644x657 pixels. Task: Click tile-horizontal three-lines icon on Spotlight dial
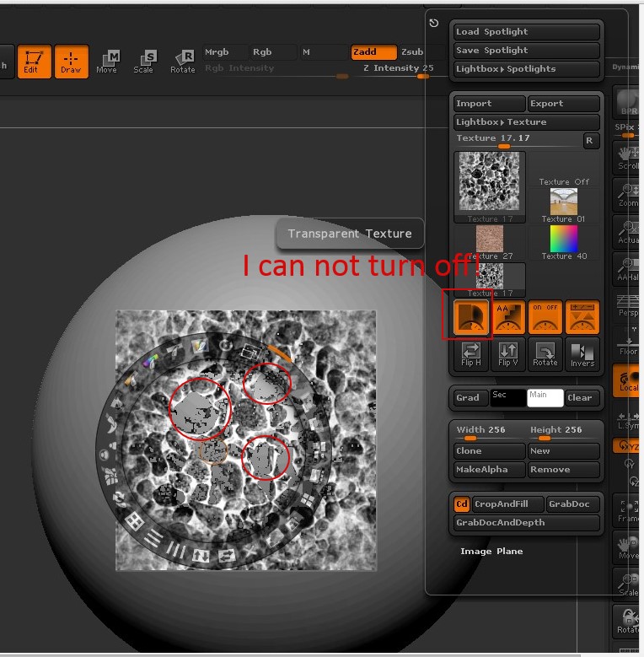(x=154, y=536)
